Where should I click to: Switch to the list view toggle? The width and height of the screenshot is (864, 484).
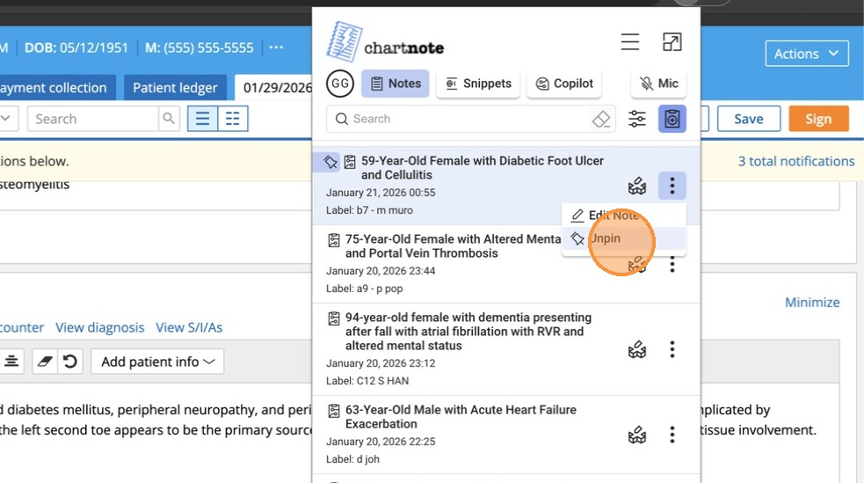203,119
